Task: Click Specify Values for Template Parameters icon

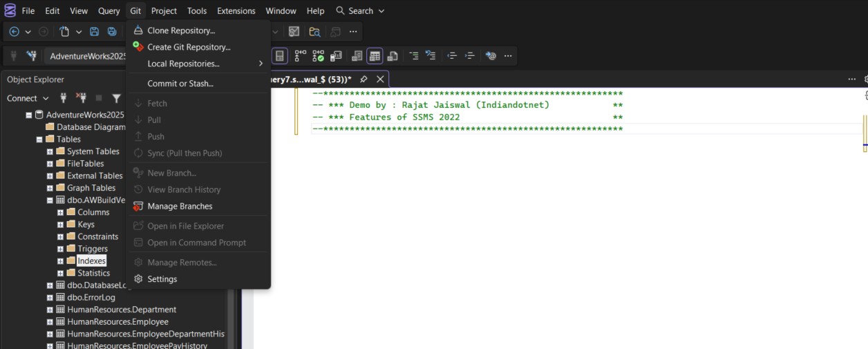Action: 491,56
